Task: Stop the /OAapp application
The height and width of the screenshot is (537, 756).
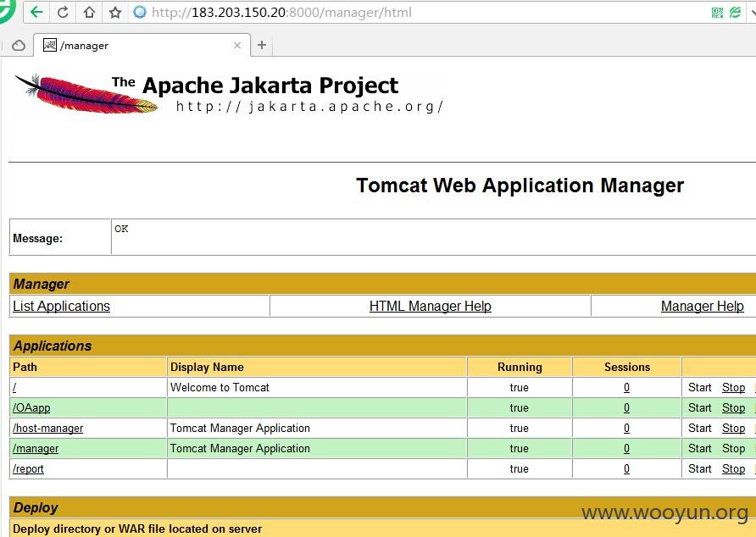Action: 733,407
